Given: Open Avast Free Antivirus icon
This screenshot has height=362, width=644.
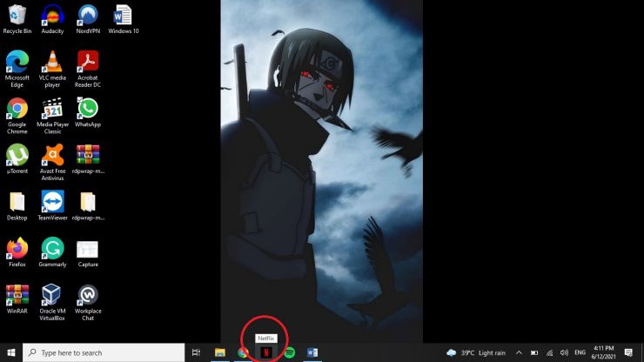Looking at the screenshot, I should 52,155.
